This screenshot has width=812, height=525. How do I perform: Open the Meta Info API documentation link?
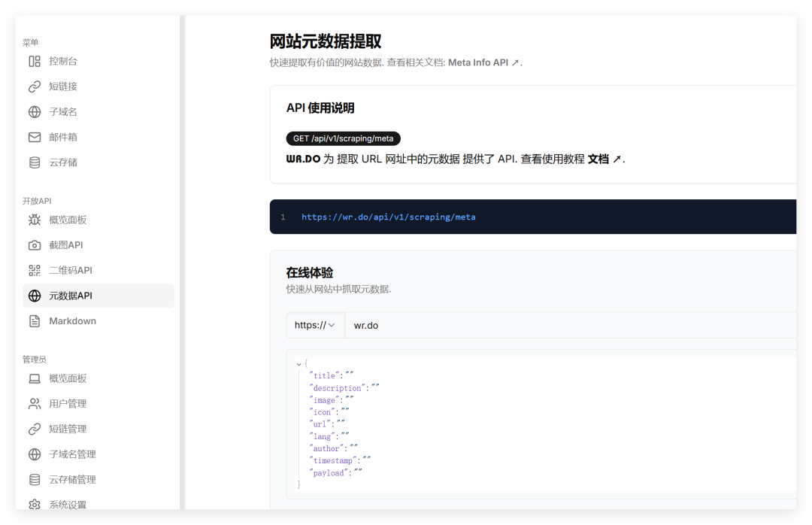pyautogui.click(x=483, y=62)
